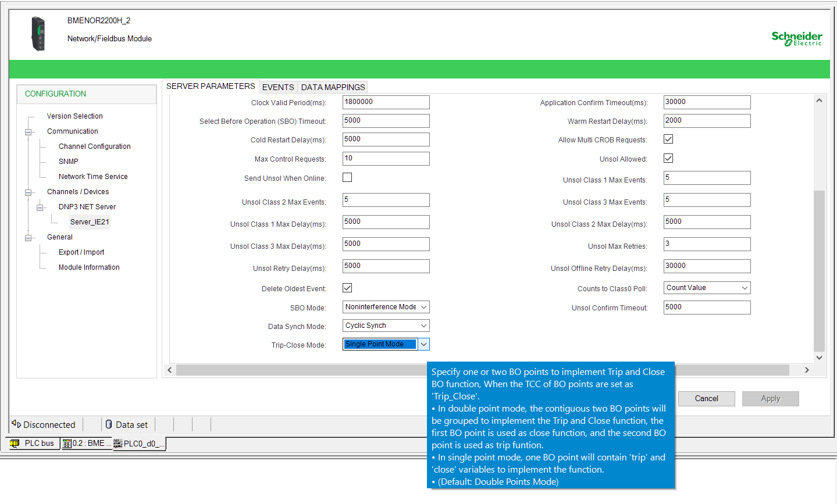Viewport: 837px width, 504px height.
Task: Click the horizontal scrollbar left arrow
Action: tap(170, 370)
